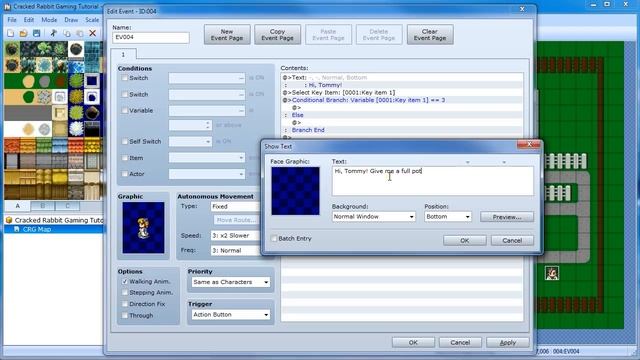The image size is (640, 360).
Task: Click the Cut toolbar icon
Action: 53,33
